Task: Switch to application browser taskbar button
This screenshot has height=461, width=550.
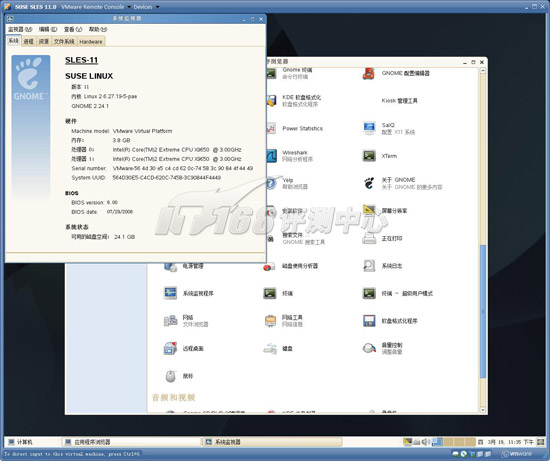Action: (x=132, y=442)
